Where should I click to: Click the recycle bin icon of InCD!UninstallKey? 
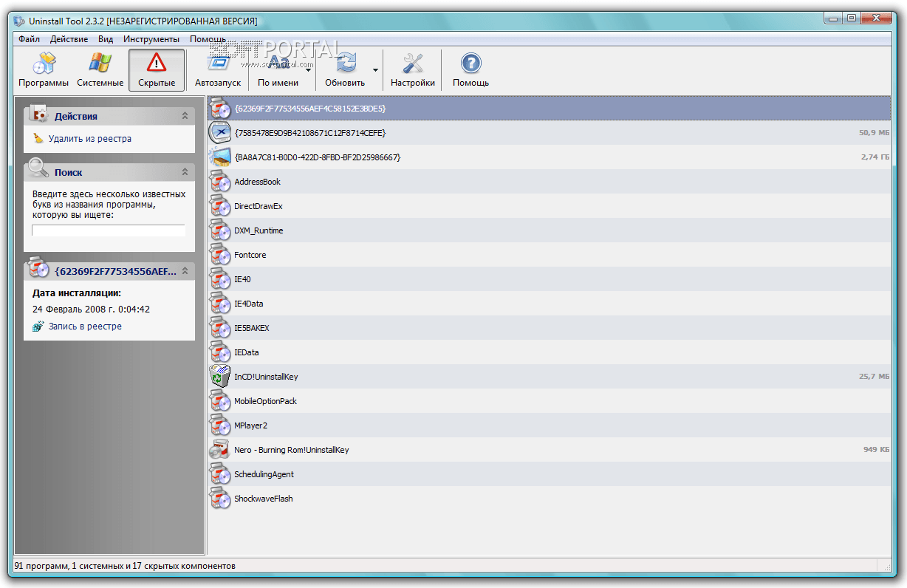coord(220,377)
